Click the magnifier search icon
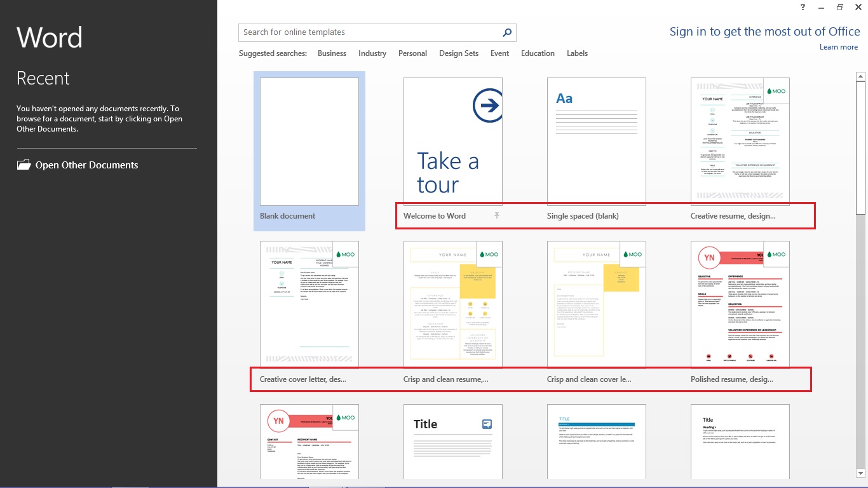 [x=507, y=32]
